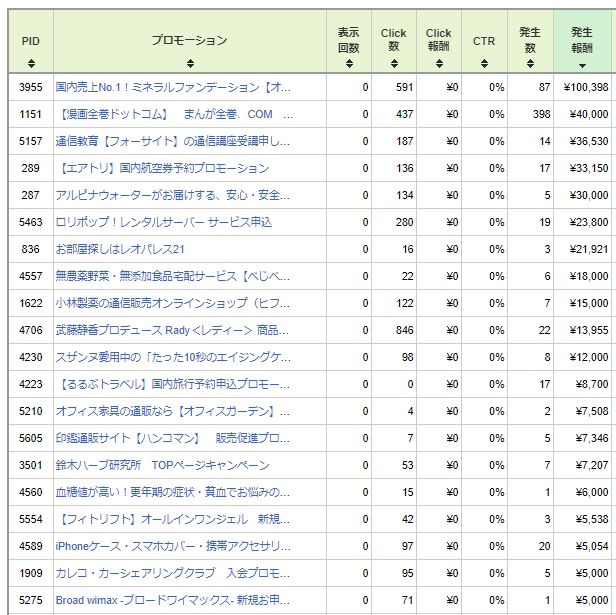
Task: Sort by PID column arrow icon
Action: coord(31,63)
